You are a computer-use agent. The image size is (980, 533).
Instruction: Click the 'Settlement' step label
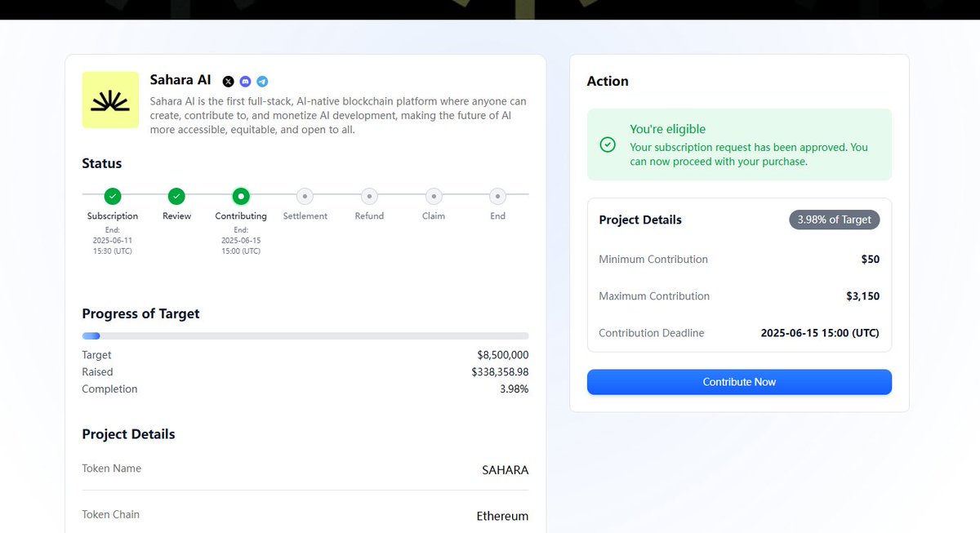tap(305, 216)
